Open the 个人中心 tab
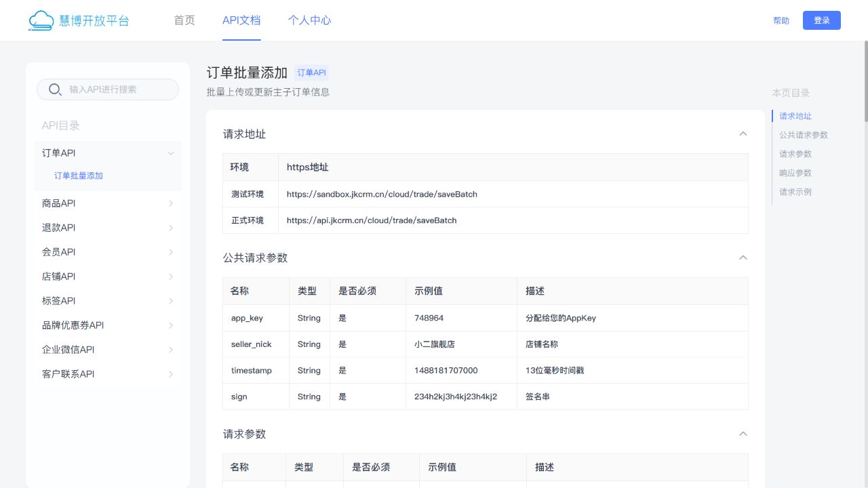This screenshot has height=488, width=868. coord(309,20)
